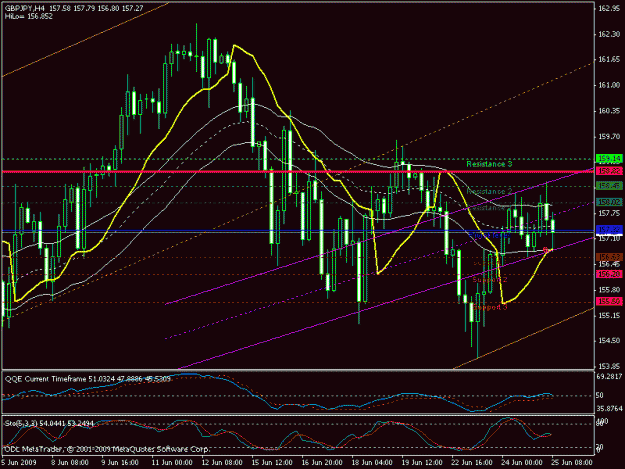Click the 69.2817 value on QQE scale

point(609,377)
